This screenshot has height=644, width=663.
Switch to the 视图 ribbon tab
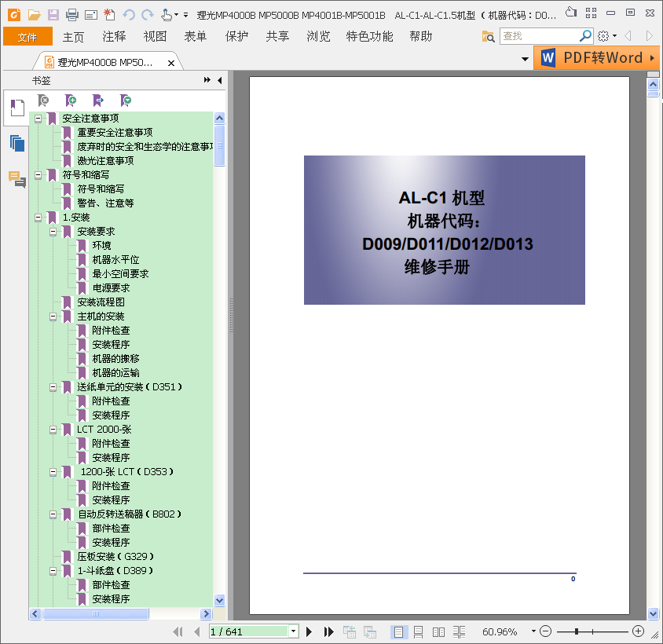pyautogui.click(x=156, y=36)
